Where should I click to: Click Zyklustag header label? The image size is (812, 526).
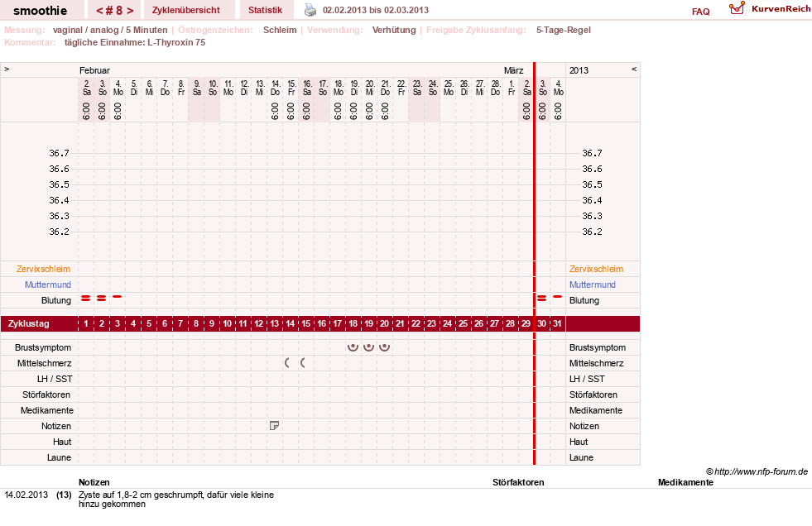click(x=29, y=323)
